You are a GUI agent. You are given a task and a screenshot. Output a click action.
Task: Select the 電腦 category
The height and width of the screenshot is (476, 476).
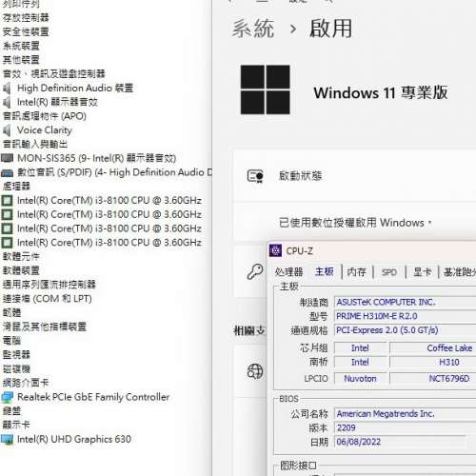coord(11,341)
